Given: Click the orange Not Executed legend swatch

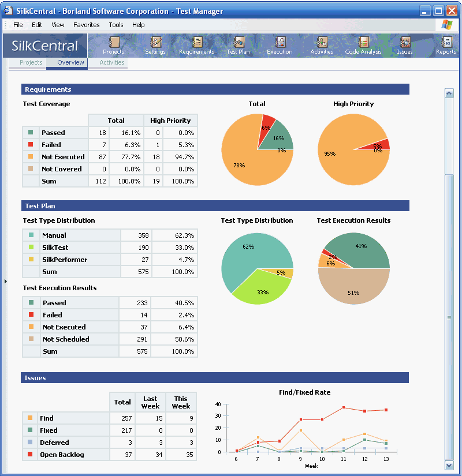Looking at the screenshot, I should [31, 156].
